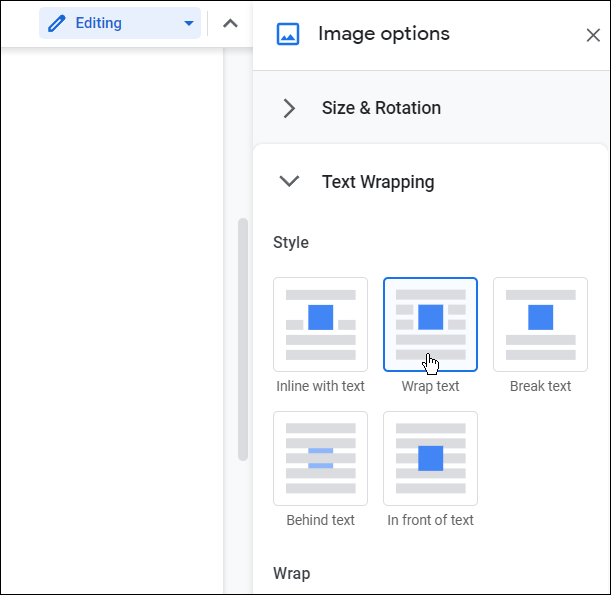The height and width of the screenshot is (595, 611).
Task: Click the Text Wrapping section title
Action: [378, 182]
